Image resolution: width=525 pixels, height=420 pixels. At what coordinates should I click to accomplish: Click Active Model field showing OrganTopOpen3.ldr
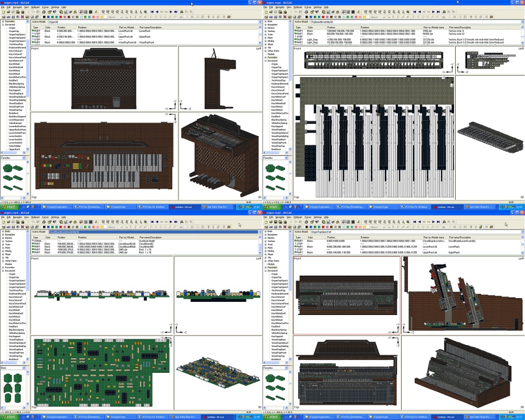pos(415,232)
